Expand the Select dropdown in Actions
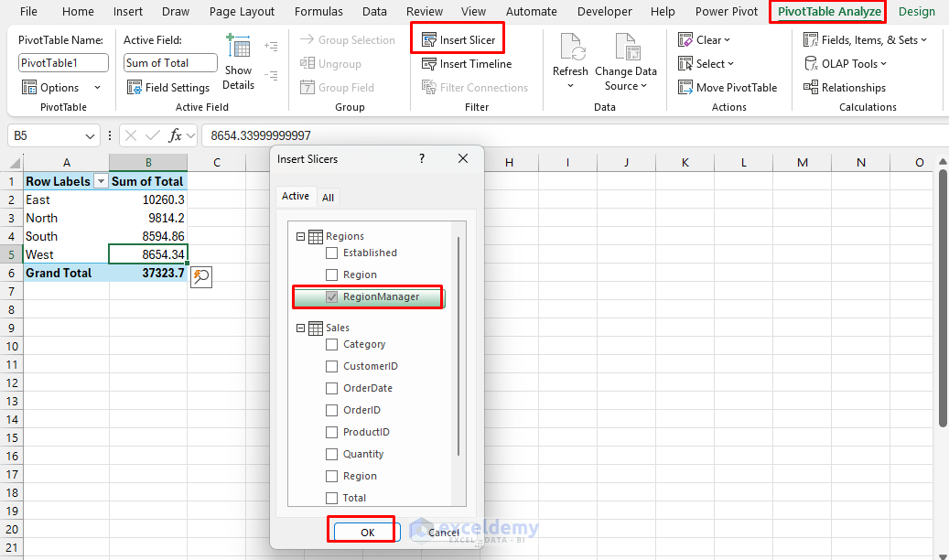 (730, 63)
